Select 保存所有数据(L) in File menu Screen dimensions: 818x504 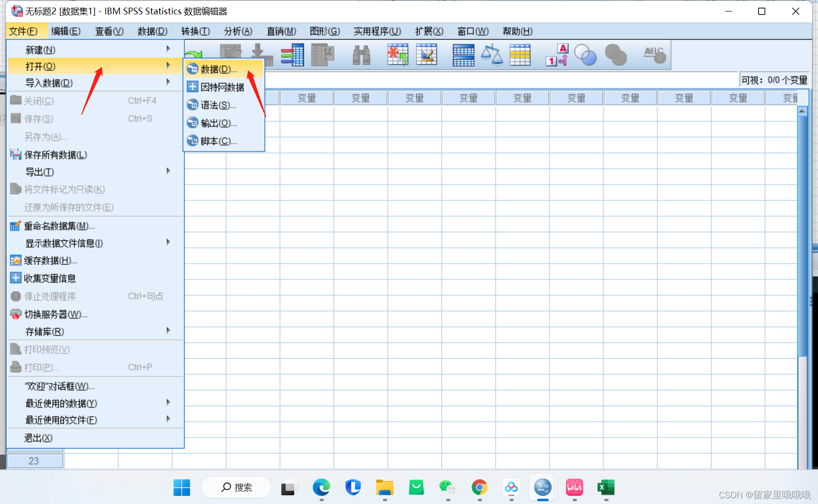[96, 154]
